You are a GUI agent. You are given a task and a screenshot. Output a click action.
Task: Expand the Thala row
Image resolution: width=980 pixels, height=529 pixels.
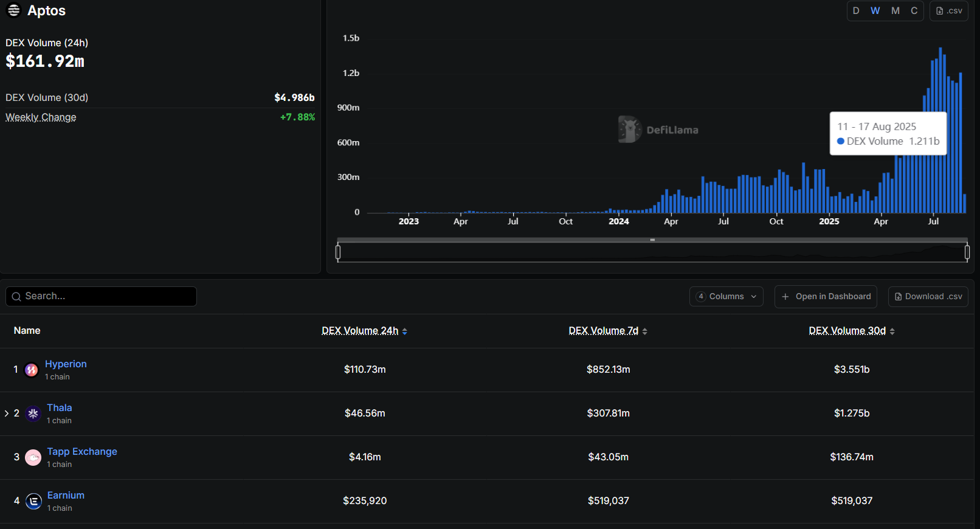pyautogui.click(x=7, y=413)
